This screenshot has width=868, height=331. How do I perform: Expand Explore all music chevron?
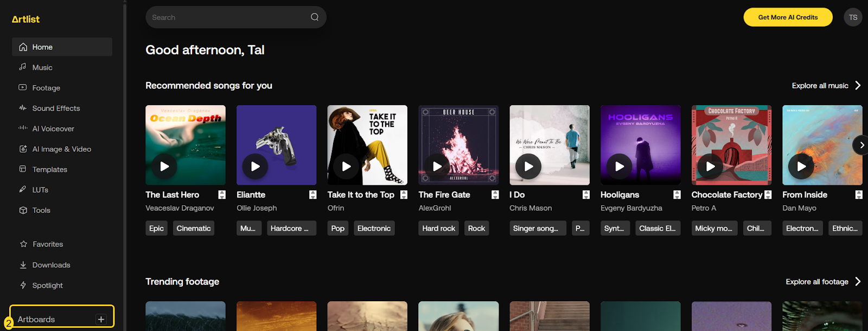point(858,86)
